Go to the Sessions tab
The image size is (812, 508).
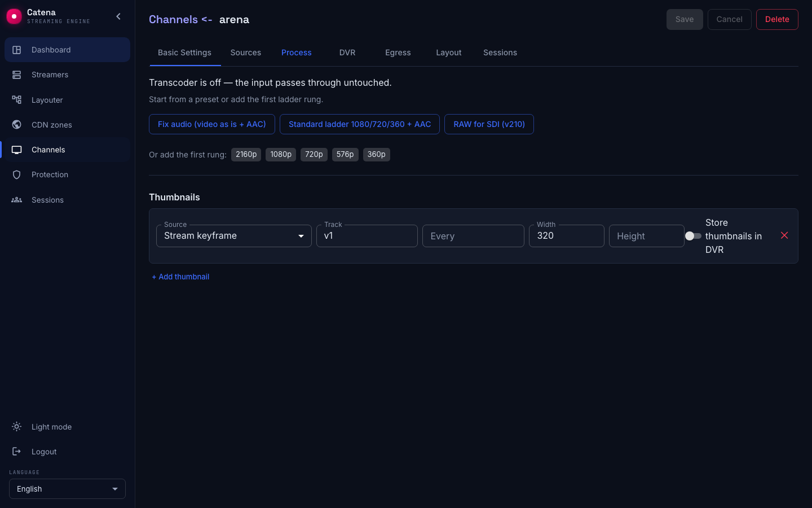[x=500, y=52]
